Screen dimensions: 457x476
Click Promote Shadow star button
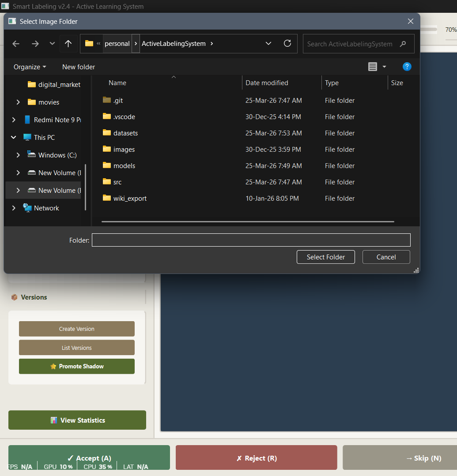76,367
